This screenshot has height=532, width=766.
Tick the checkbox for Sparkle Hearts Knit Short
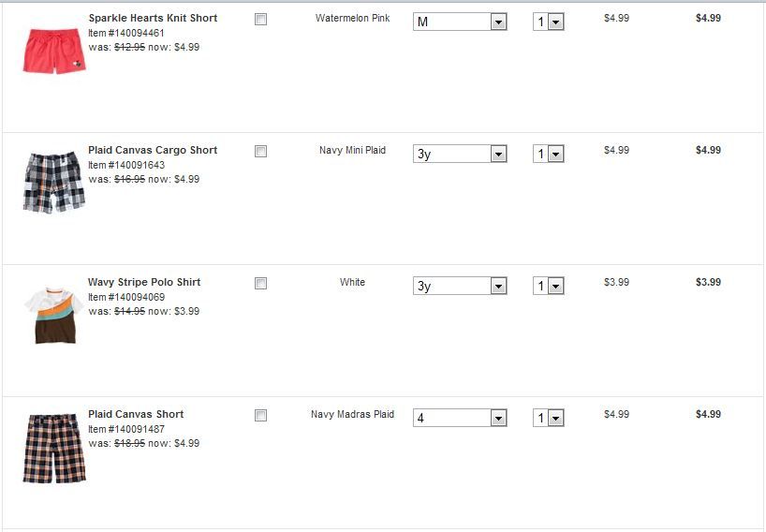coord(260,19)
